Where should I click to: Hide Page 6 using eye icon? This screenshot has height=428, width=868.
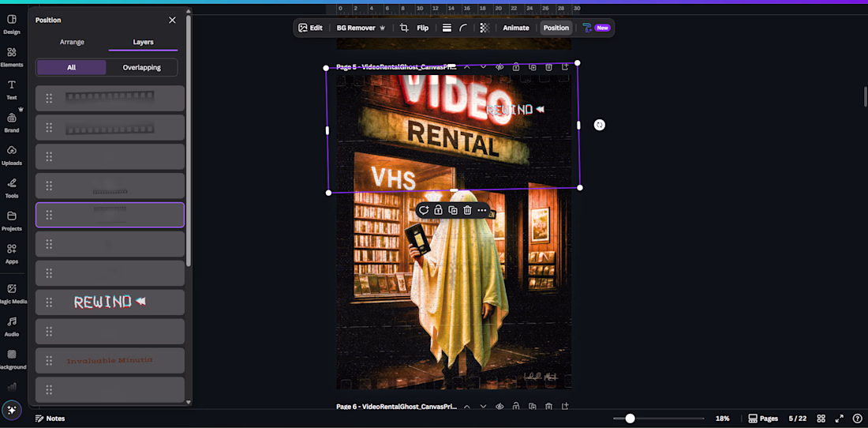click(499, 407)
